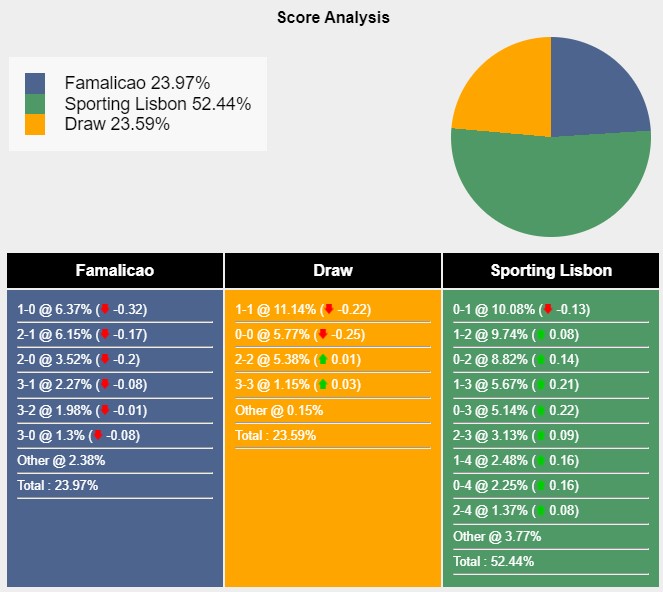
Task: Click the red arrow on 3-0 Famalicao row
Action: [98, 435]
